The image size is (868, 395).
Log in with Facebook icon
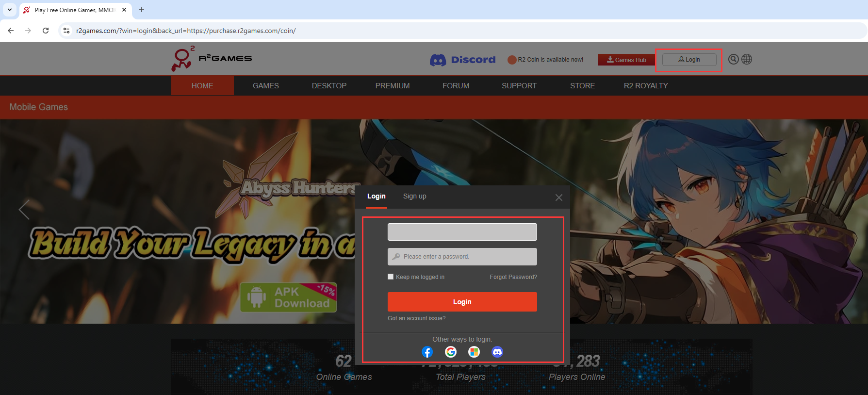427,352
